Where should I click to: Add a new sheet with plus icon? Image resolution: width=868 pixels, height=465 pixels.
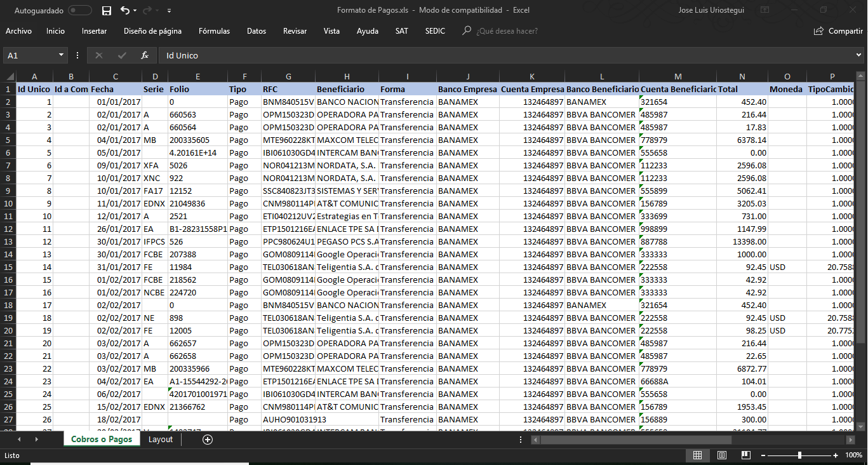(207, 439)
